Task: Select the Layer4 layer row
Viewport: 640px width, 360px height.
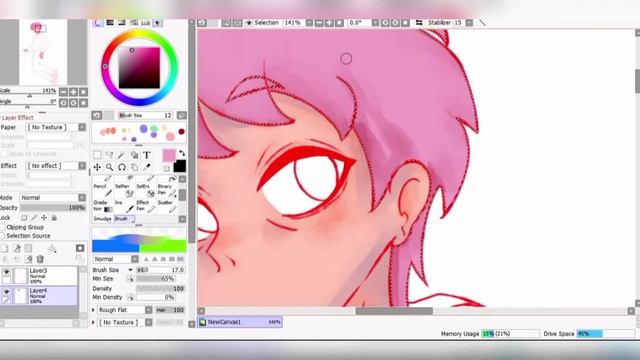Action: [x=39, y=296]
